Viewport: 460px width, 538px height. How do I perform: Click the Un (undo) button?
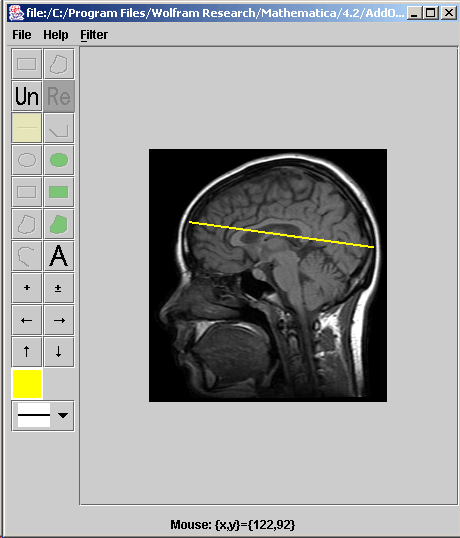click(27, 96)
